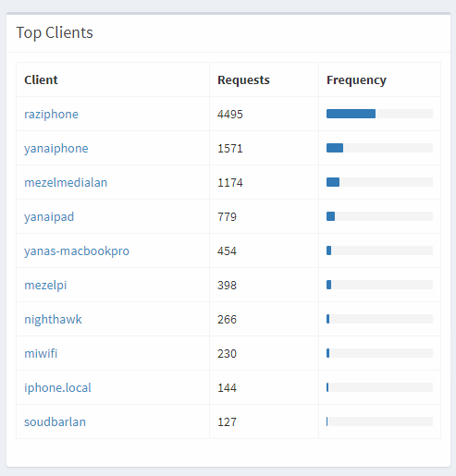The height and width of the screenshot is (476, 456).
Task: Click the yanaipad frequency bar
Action: click(379, 216)
